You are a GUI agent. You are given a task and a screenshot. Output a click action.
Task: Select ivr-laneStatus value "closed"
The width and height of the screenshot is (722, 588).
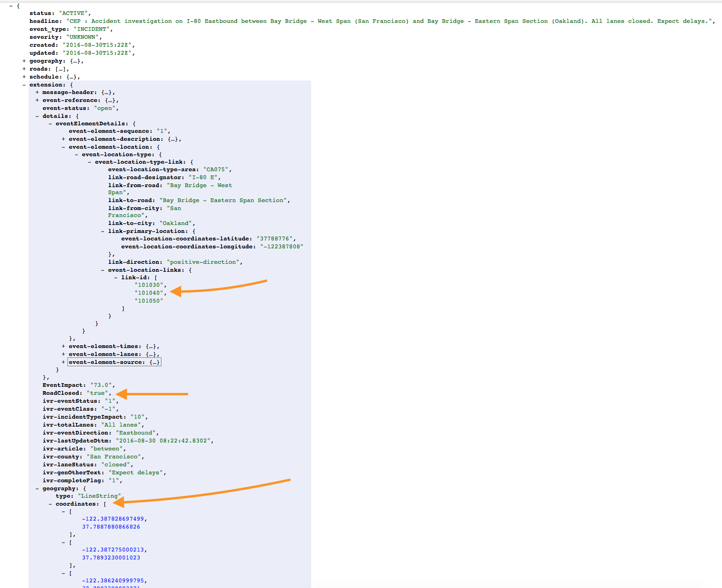116,465
